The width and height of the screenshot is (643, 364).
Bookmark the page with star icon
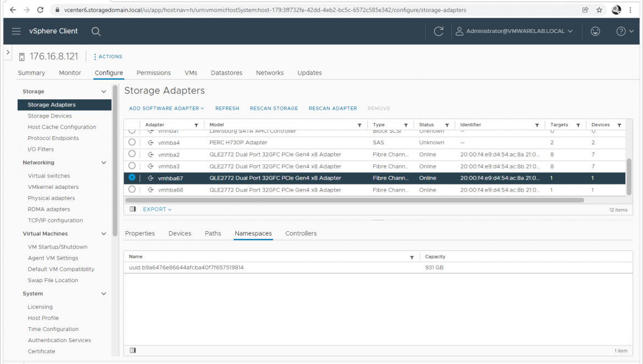599,10
